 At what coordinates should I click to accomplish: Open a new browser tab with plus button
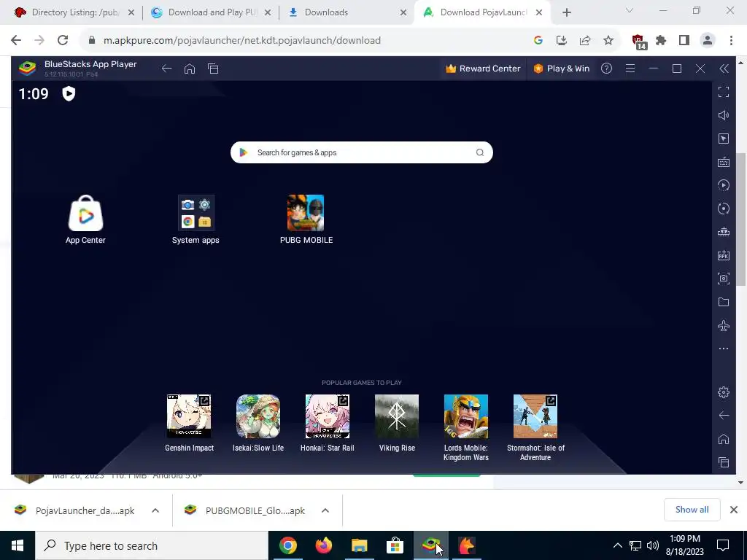coord(566,12)
